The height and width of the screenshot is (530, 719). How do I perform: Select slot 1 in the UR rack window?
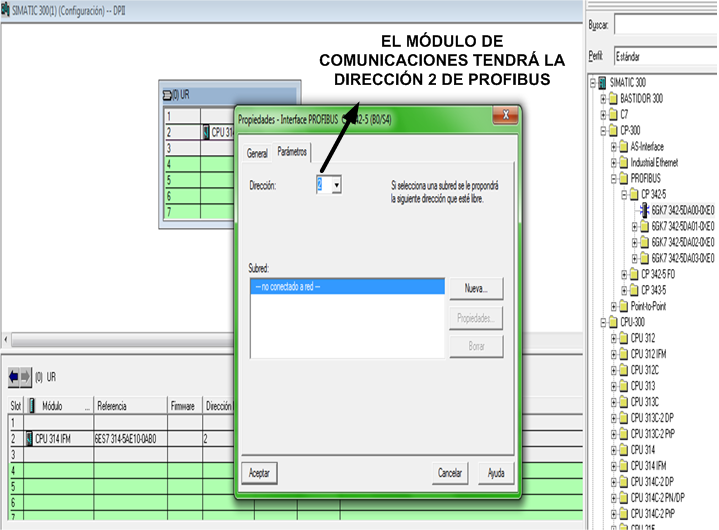click(182, 116)
